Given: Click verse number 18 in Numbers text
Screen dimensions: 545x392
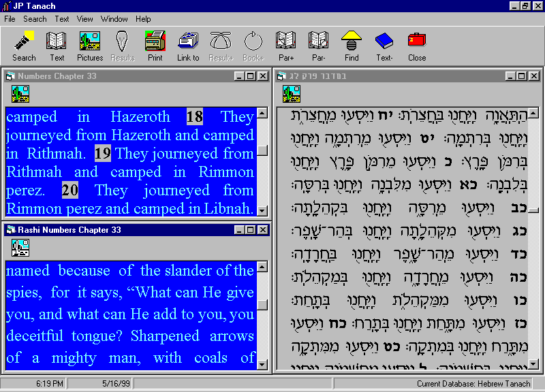Looking at the screenshot, I should pos(195,116).
